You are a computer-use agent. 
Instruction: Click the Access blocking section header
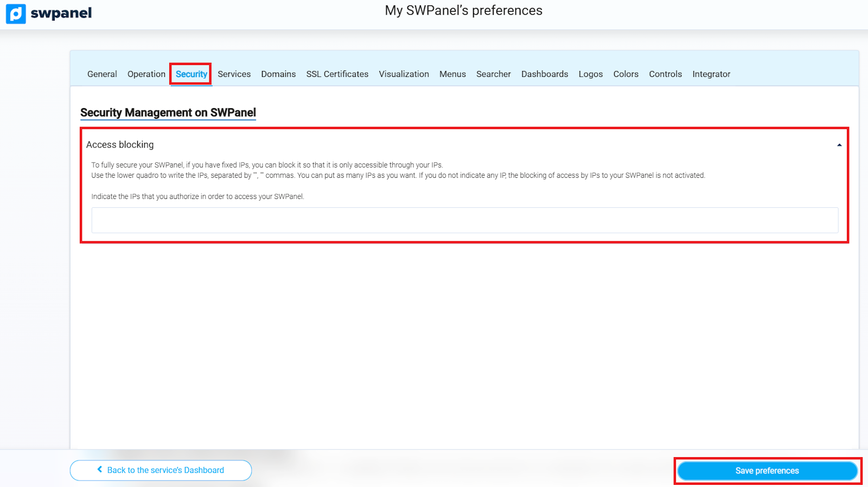pos(120,145)
